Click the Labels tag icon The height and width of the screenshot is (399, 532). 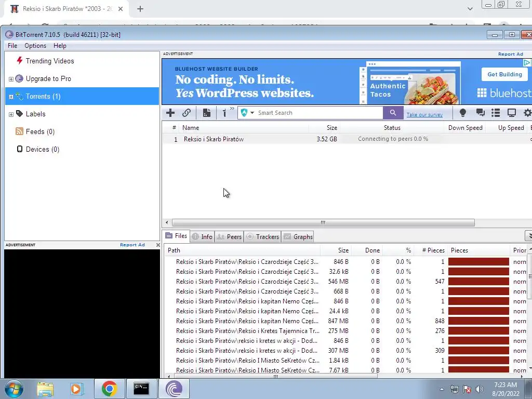click(20, 114)
